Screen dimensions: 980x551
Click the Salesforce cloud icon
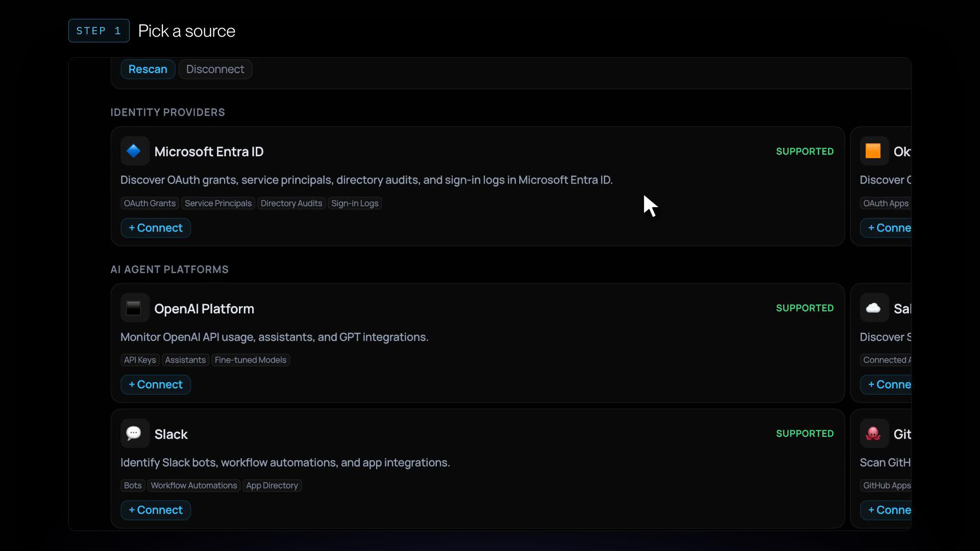click(874, 308)
